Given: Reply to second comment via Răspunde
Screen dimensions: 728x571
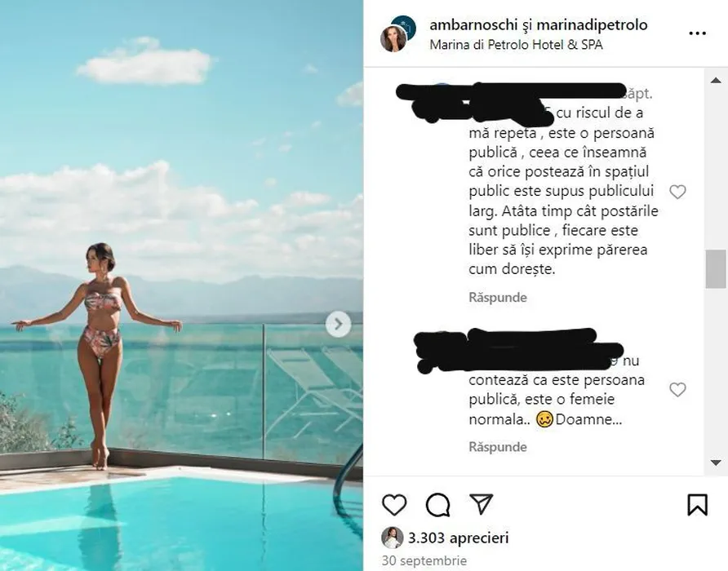Looking at the screenshot, I should click(498, 447).
